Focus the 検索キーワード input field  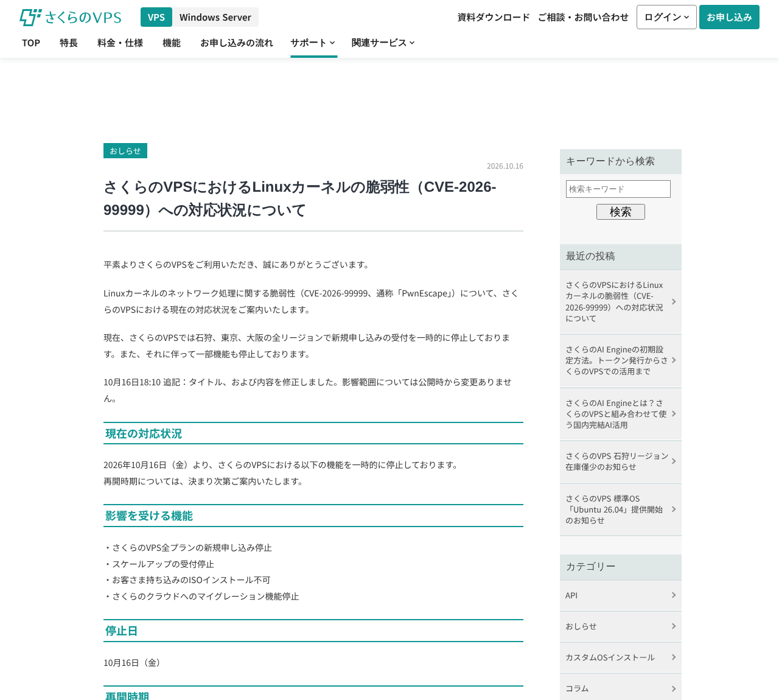point(618,189)
